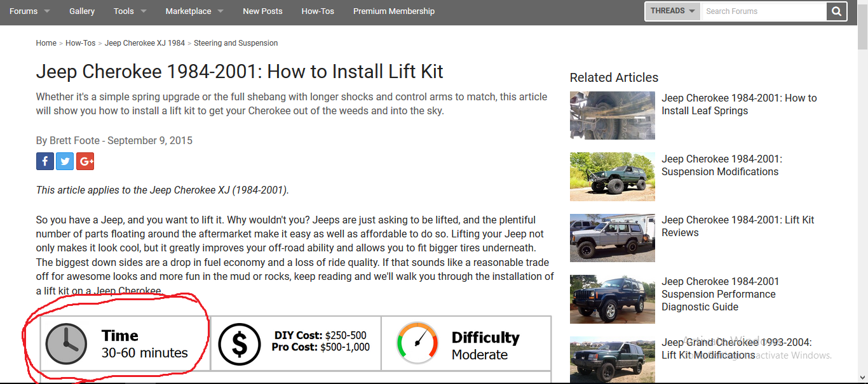The image size is (868, 384).
Task: Open Steering and Suspension breadcrumb
Action: (x=236, y=43)
